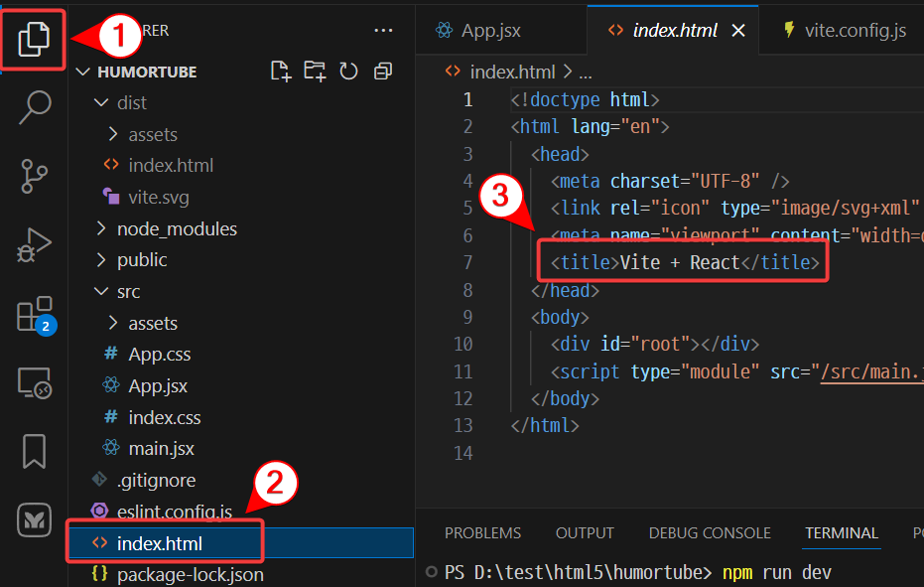
Task: Open Run and Debug view
Action: tap(34, 244)
